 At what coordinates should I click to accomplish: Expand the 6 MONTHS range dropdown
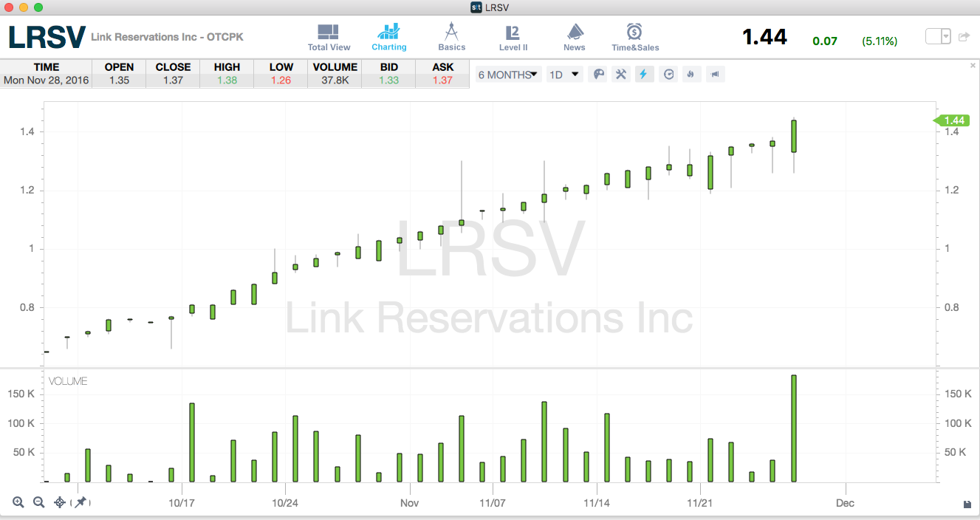pos(508,75)
